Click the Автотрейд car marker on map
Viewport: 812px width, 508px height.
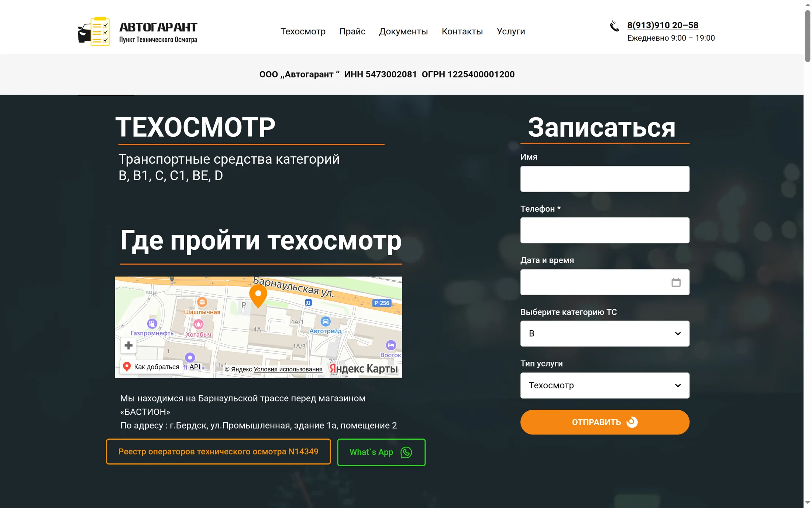tap(325, 321)
